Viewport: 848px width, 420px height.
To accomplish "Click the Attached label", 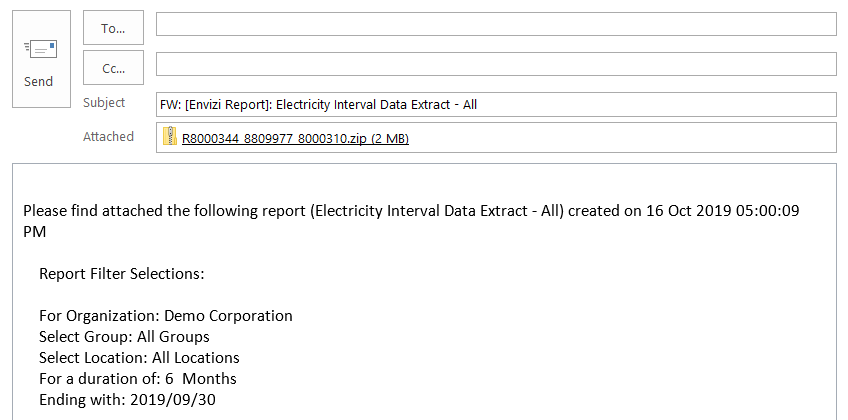I will coord(108,137).
